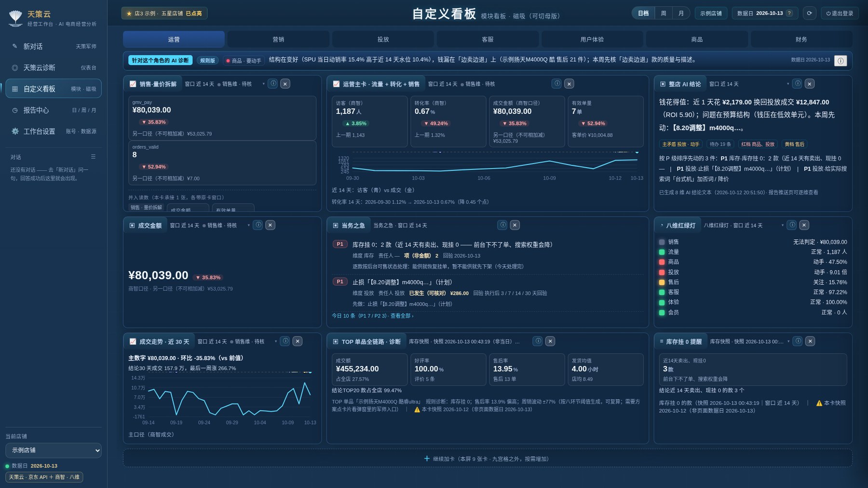Close the TOP 单品全链路 card
This screenshot has height=488, width=868.
[550, 341]
